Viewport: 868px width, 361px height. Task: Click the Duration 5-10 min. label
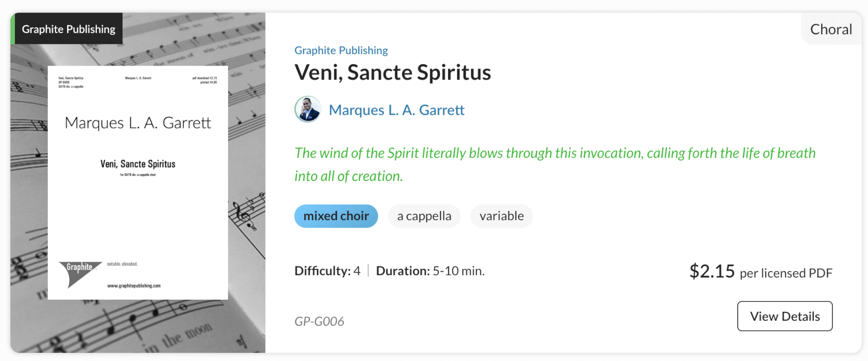[430, 271]
